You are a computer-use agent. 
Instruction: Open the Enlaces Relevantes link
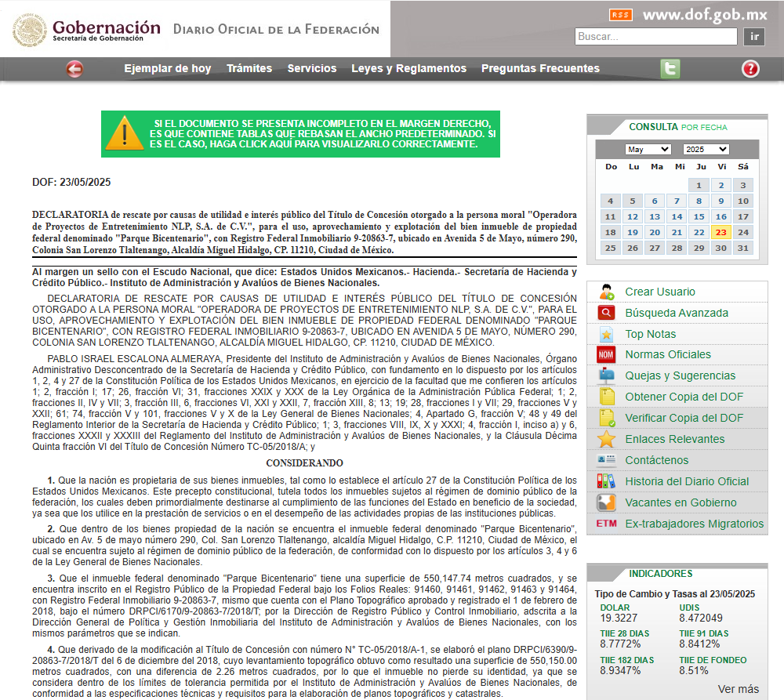pos(675,439)
